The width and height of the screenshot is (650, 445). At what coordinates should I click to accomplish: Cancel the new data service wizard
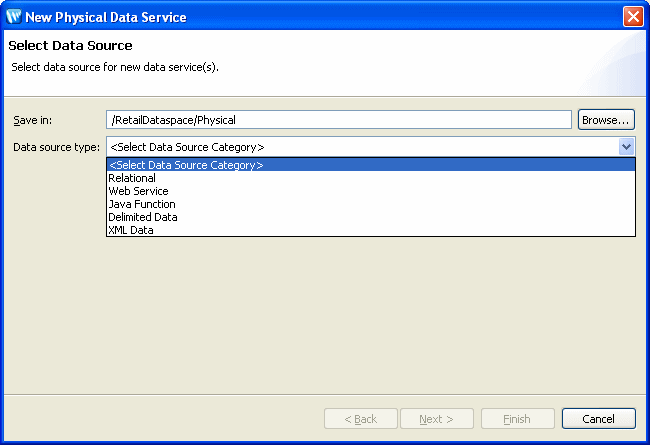(x=598, y=419)
